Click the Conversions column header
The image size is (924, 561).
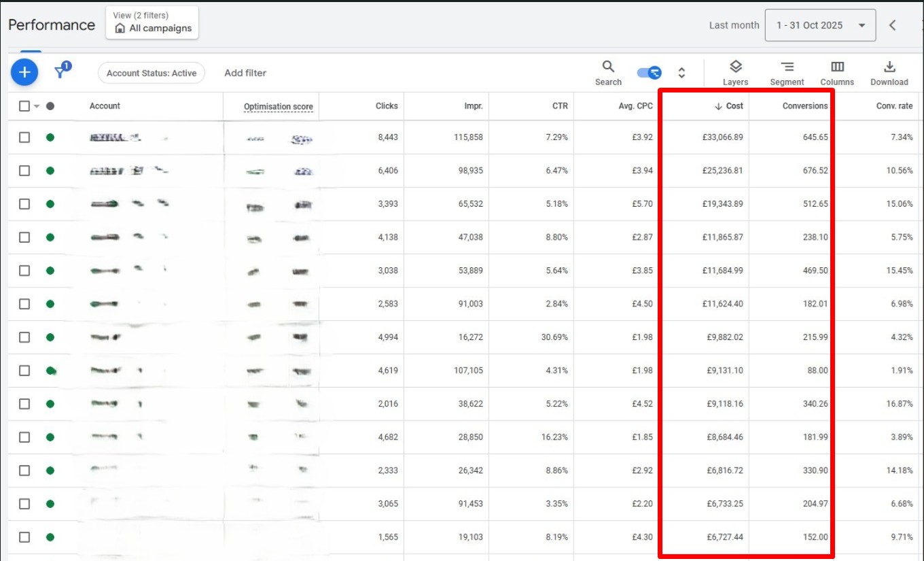[806, 106]
